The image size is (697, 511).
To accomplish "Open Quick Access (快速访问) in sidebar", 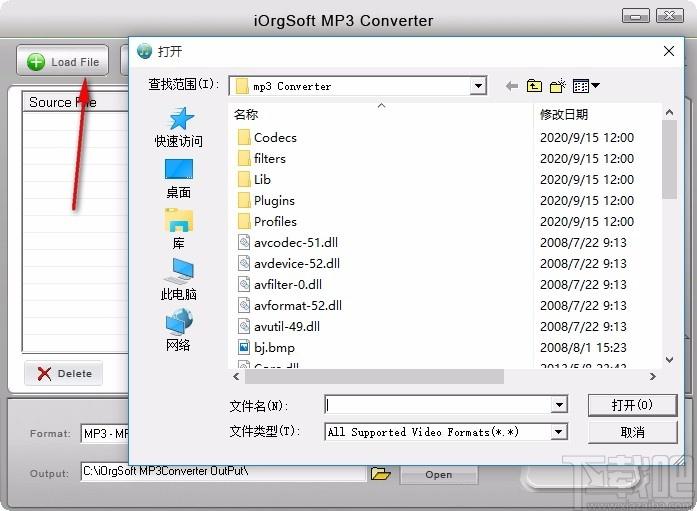I will [179, 128].
